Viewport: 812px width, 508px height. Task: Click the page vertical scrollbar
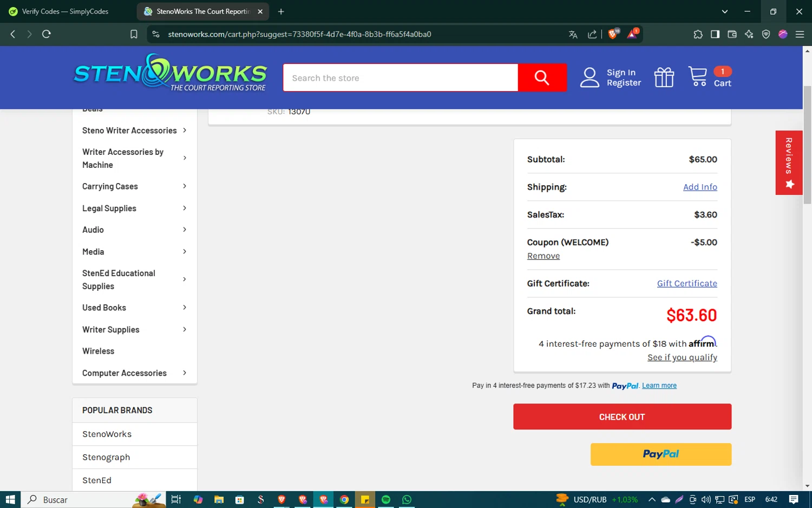(807, 145)
